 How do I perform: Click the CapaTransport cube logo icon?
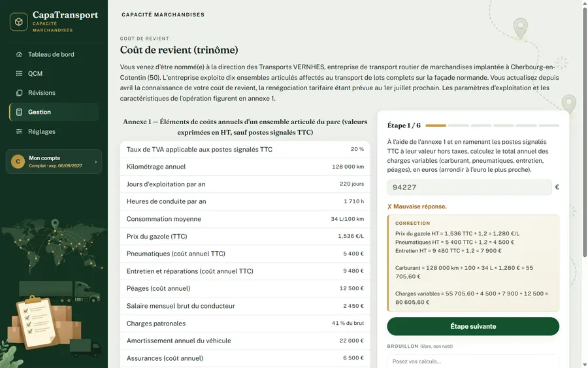tap(19, 22)
